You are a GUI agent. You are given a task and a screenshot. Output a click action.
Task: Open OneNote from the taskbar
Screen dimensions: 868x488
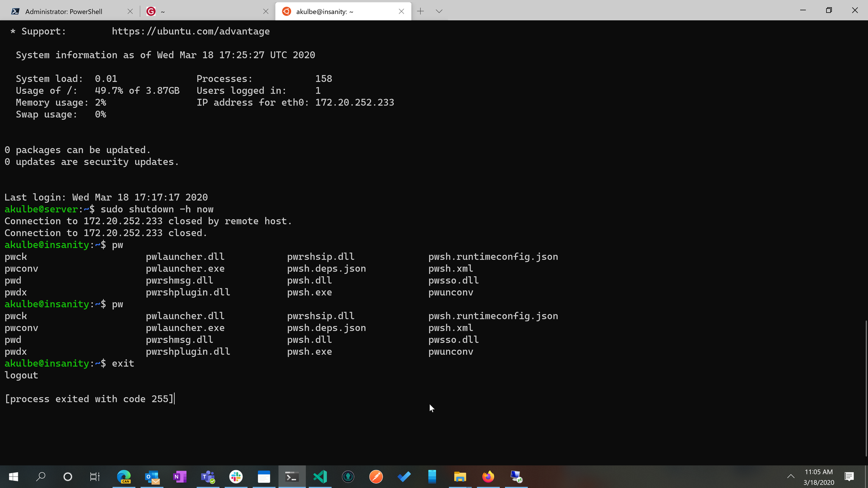(x=179, y=477)
